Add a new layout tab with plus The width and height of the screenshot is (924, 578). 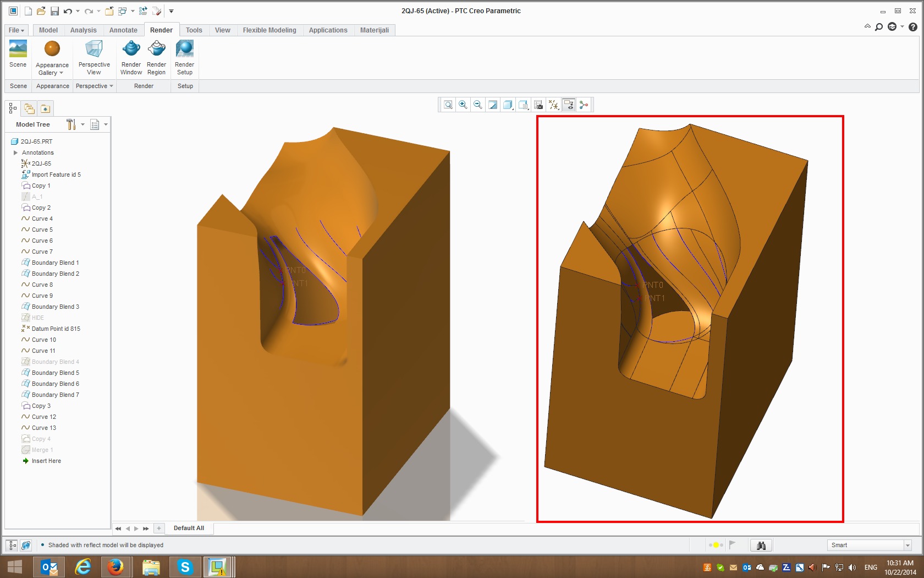[x=159, y=528]
